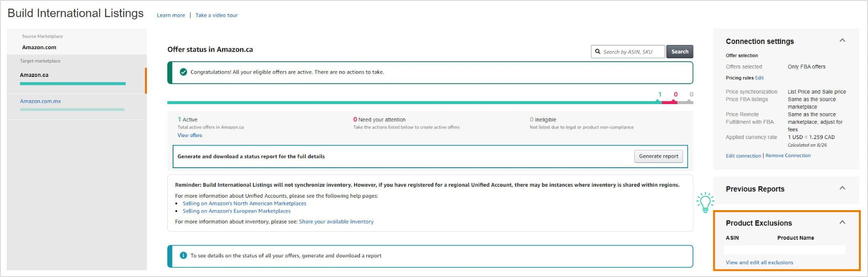Open View offers link
This screenshot has height=277, width=868.
190,135
